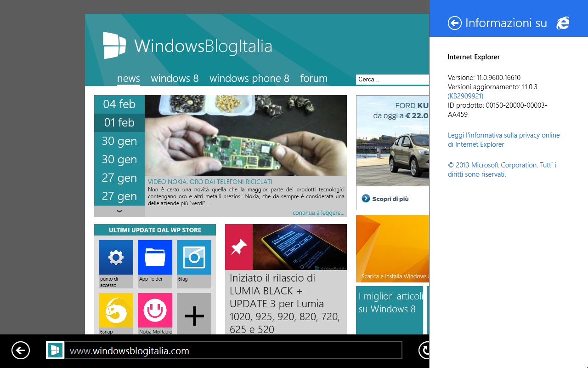Click the Scarica e installa Windows 8 banner
Screen dimensions: 588x368
click(393, 248)
